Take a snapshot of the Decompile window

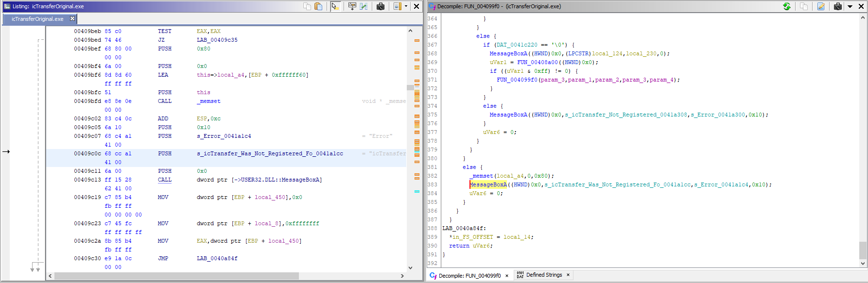tap(838, 6)
